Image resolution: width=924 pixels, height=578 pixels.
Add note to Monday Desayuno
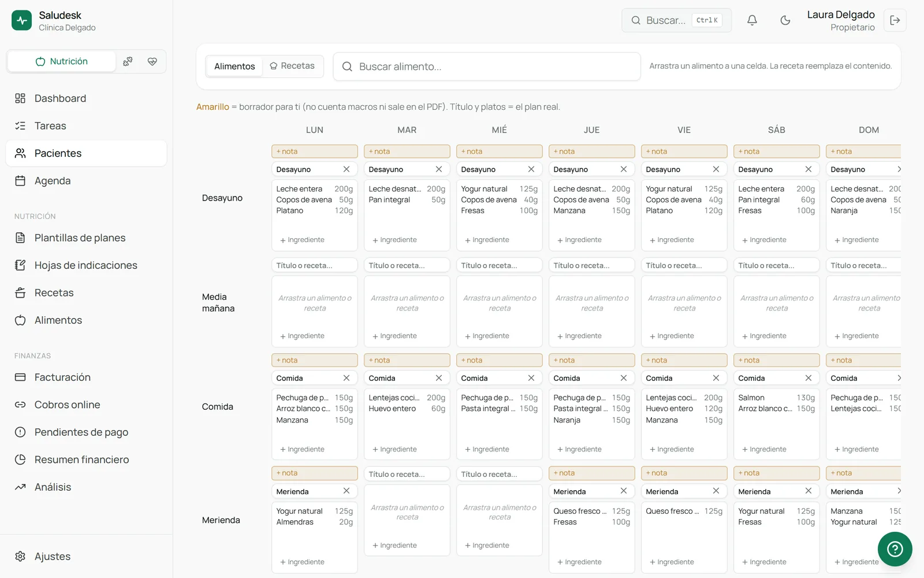click(x=315, y=151)
